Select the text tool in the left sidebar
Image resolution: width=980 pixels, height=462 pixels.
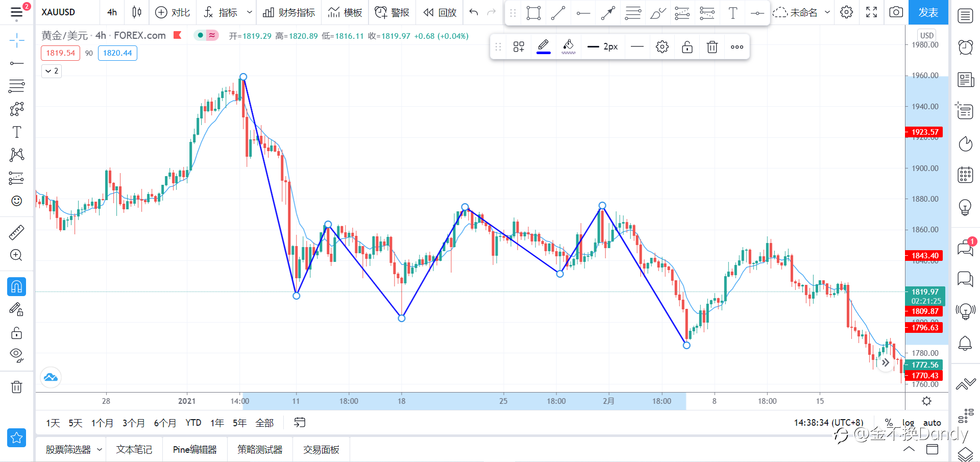pos(17,132)
